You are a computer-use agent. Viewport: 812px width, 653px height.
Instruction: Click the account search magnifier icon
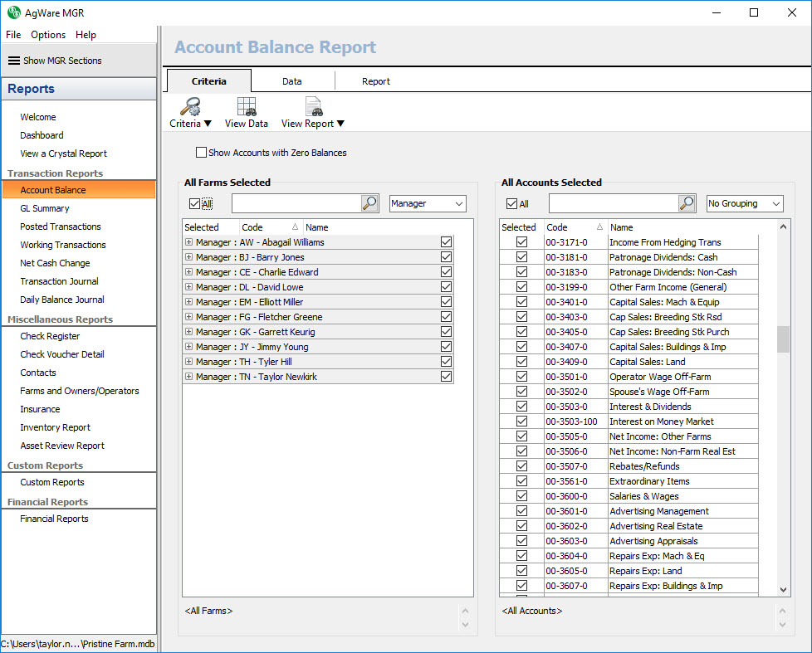[x=687, y=203]
